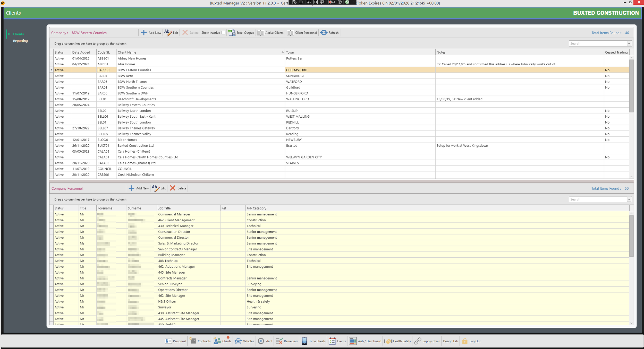Viewport: 644px width, 349px height.
Task: Click the Log Out padlock icon
Action: click(465, 341)
